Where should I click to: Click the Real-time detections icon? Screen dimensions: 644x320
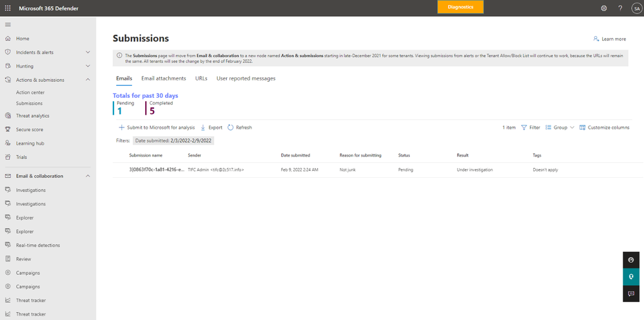point(7,245)
